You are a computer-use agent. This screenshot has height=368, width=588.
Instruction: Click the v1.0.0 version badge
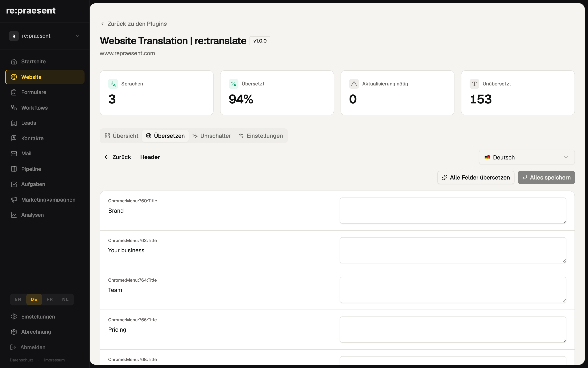tap(260, 41)
